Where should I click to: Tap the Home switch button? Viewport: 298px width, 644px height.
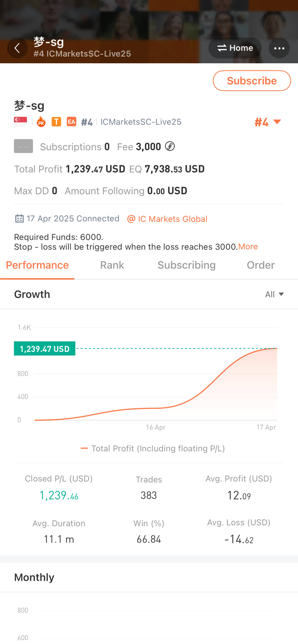coord(235,48)
